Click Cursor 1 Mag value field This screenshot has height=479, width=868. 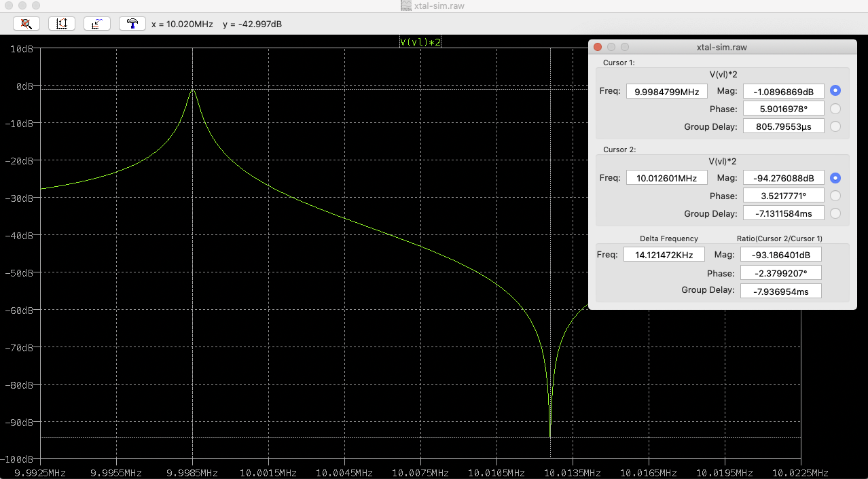click(x=783, y=91)
